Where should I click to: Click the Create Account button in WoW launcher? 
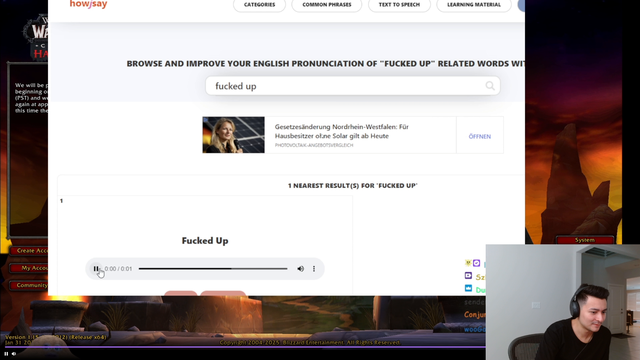click(29, 251)
